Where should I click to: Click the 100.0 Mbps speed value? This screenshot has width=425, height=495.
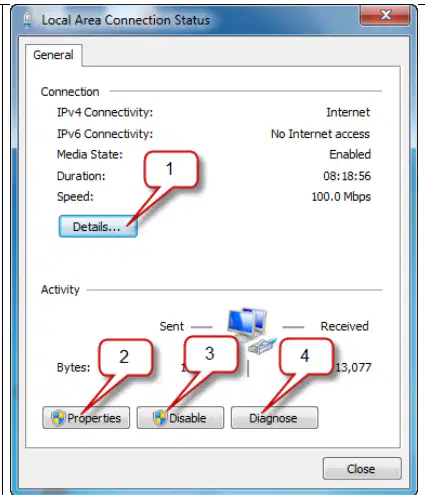click(x=341, y=196)
